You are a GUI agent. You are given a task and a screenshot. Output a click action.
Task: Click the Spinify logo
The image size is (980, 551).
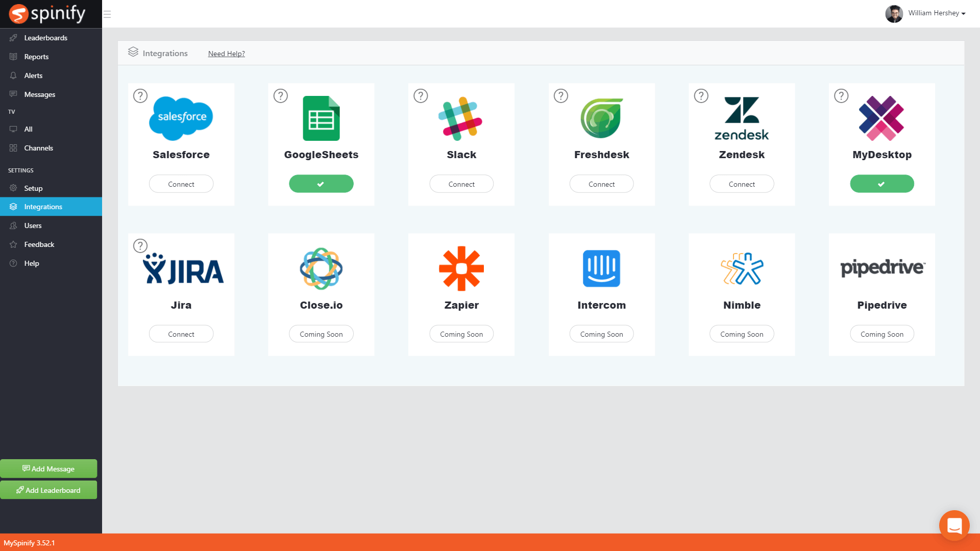[x=47, y=14]
